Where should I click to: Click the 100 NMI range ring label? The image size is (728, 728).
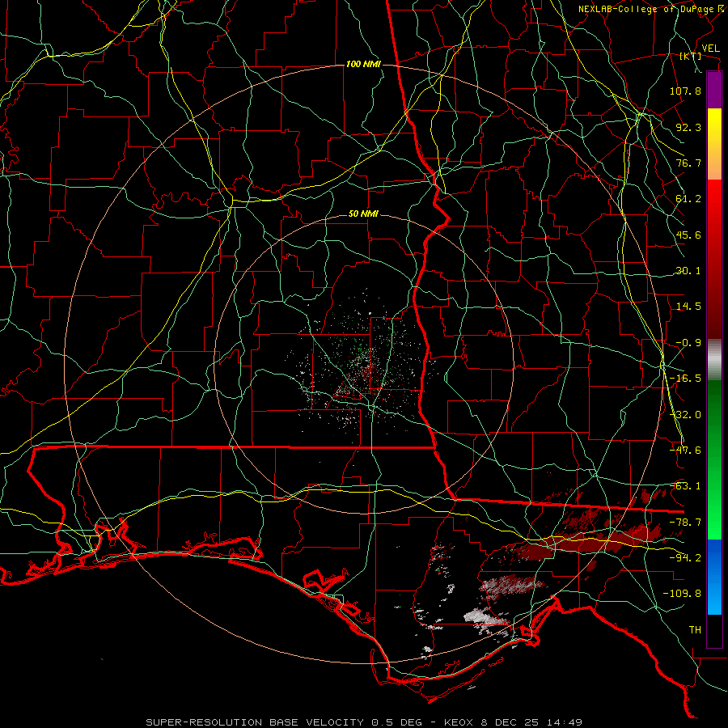[x=363, y=64]
